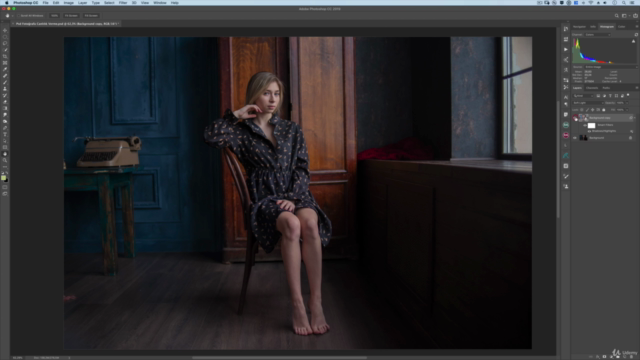640x360 pixels.
Task: Click the histogram cached data warning triangle
Action: 633,41
